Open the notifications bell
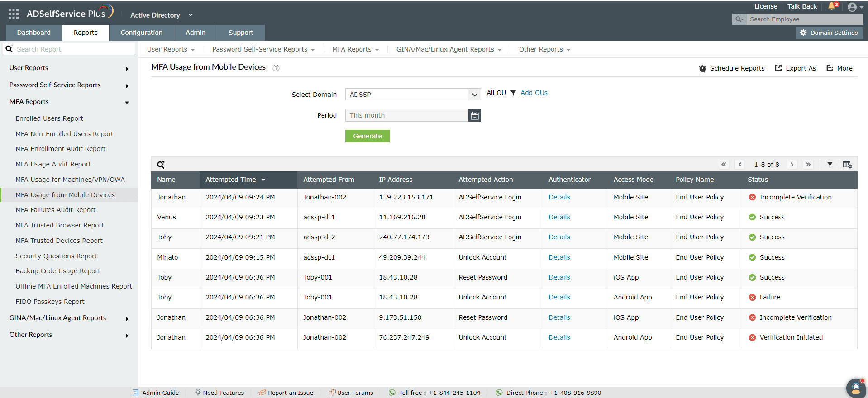868x398 pixels. pos(832,6)
